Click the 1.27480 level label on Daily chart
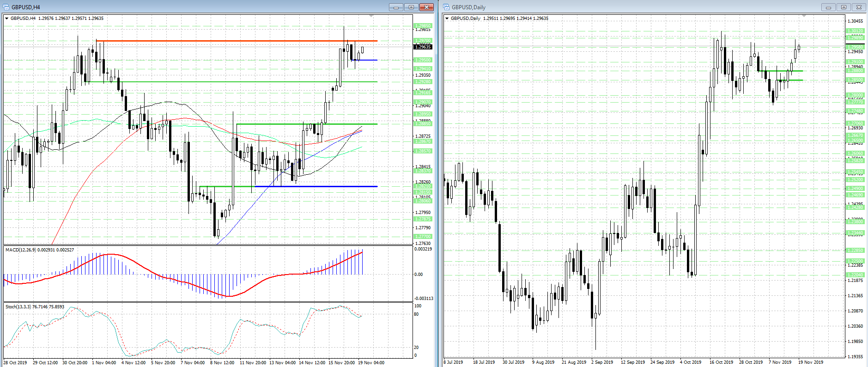 click(x=855, y=111)
